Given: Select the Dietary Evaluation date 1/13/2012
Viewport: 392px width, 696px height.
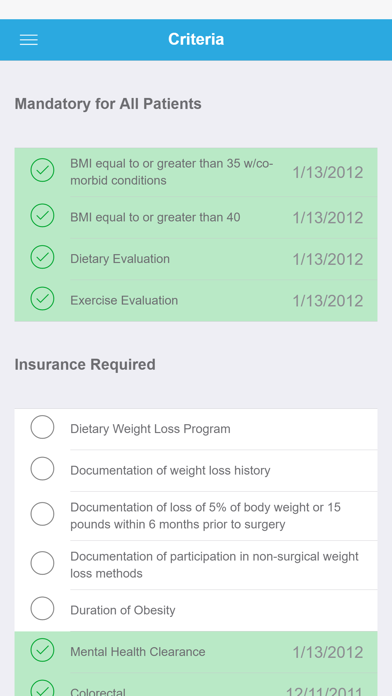Looking at the screenshot, I should pyautogui.click(x=328, y=259).
